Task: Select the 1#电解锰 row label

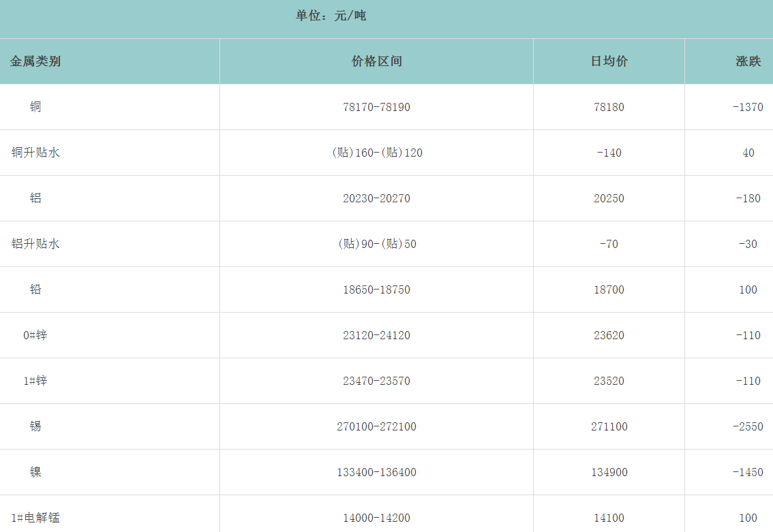Action: click(x=35, y=518)
